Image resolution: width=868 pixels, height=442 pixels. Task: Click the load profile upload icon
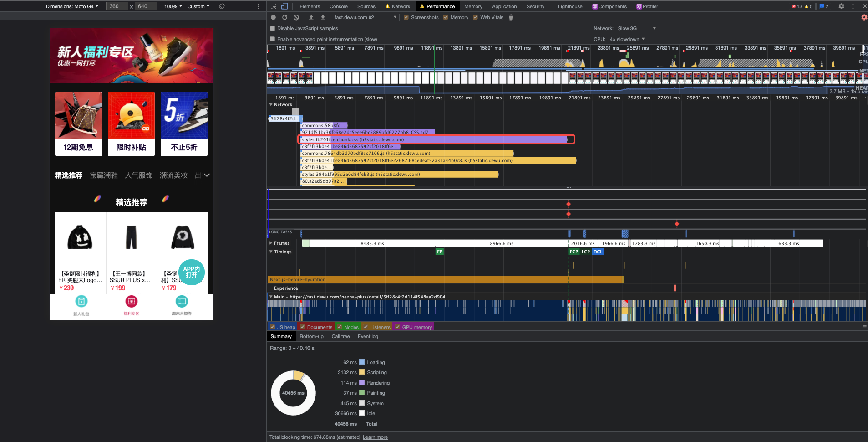[311, 17]
